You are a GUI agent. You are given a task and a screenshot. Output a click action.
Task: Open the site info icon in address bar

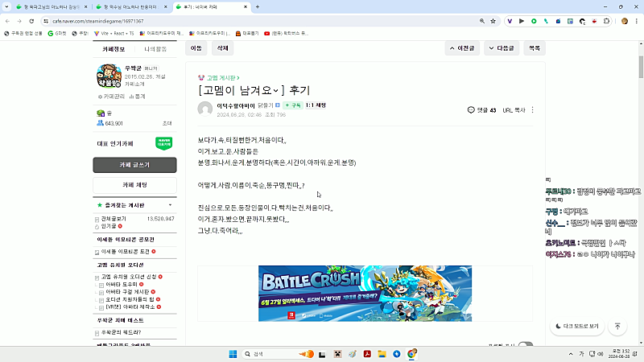point(46,21)
